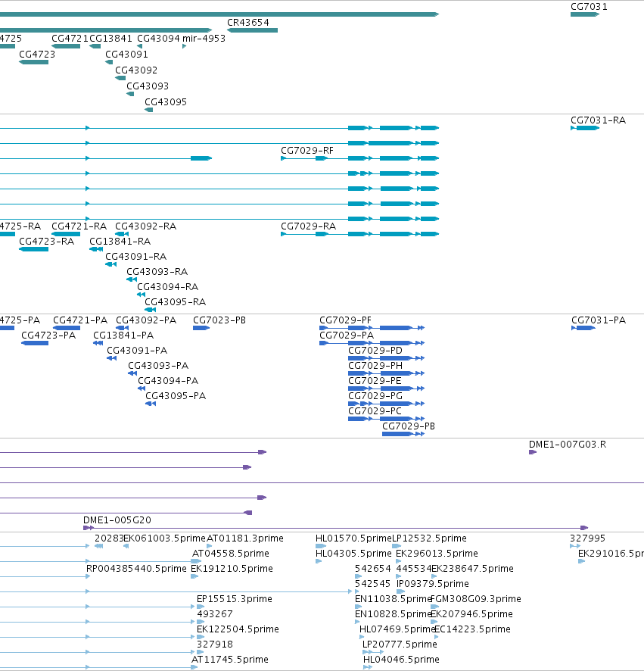Select the AT04558.5prime EST label

coord(231,554)
